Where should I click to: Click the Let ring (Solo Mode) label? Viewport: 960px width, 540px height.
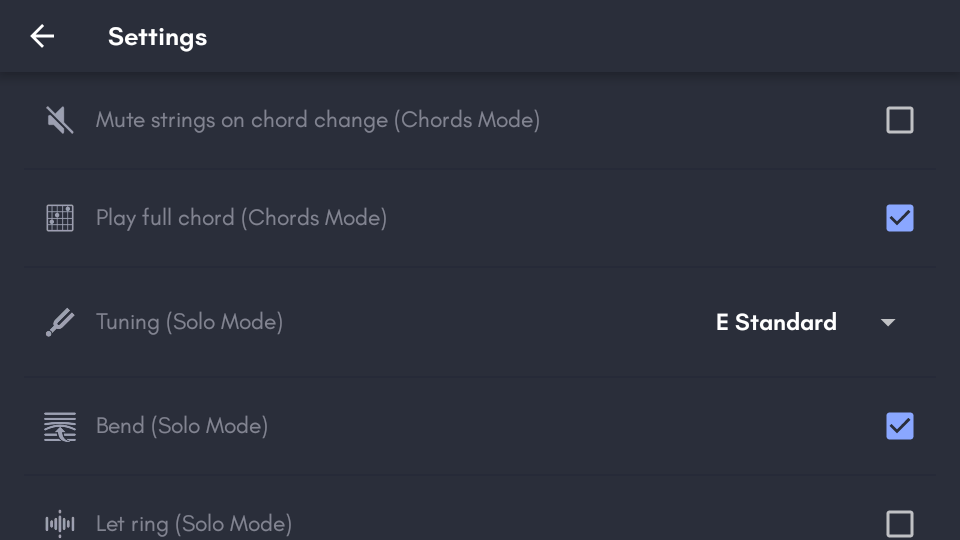[x=193, y=523]
